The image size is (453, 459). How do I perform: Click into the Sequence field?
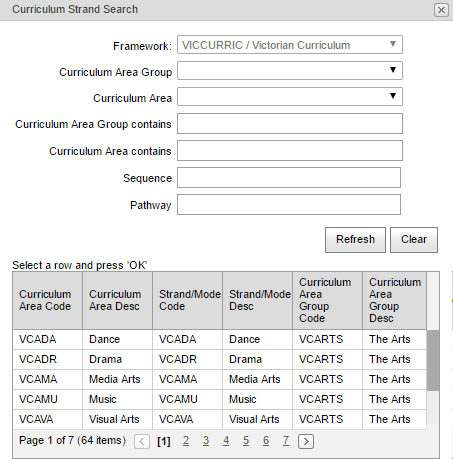(289, 178)
